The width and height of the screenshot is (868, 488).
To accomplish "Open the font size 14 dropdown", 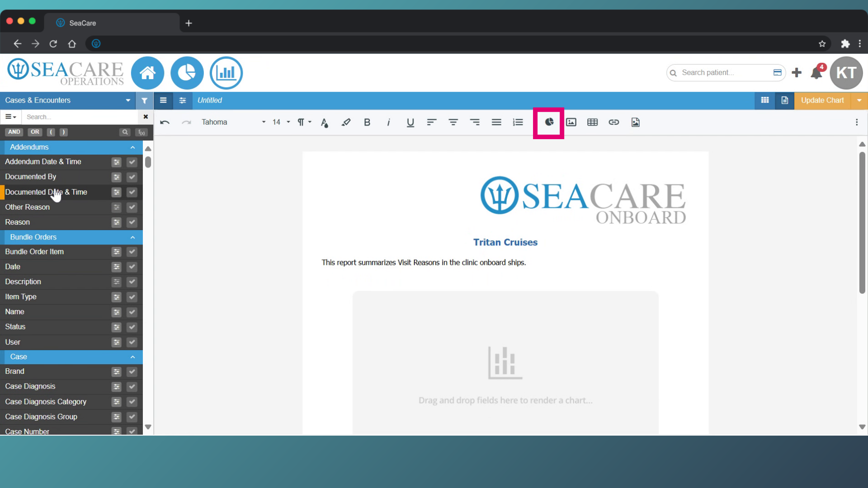I will tap(281, 122).
